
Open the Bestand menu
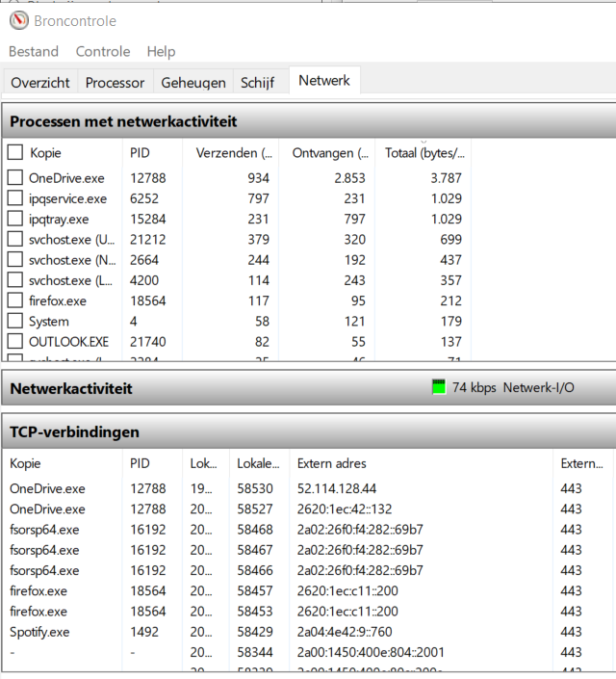[34, 52]
